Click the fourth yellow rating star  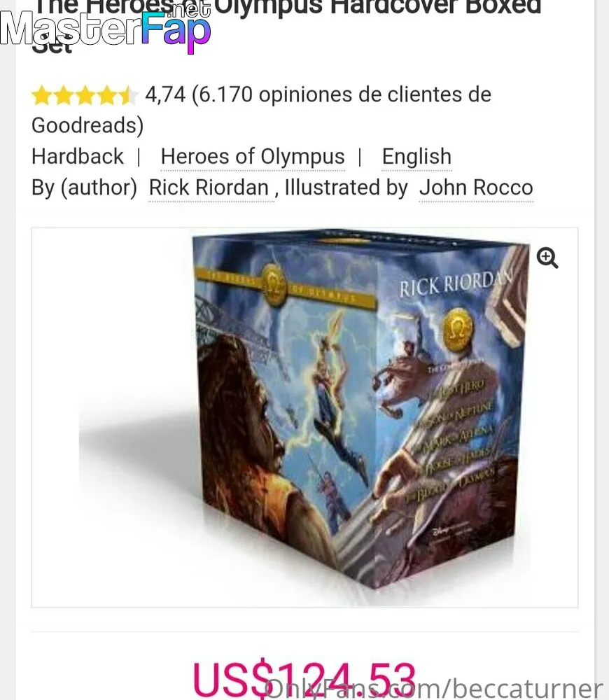[107, 95]
